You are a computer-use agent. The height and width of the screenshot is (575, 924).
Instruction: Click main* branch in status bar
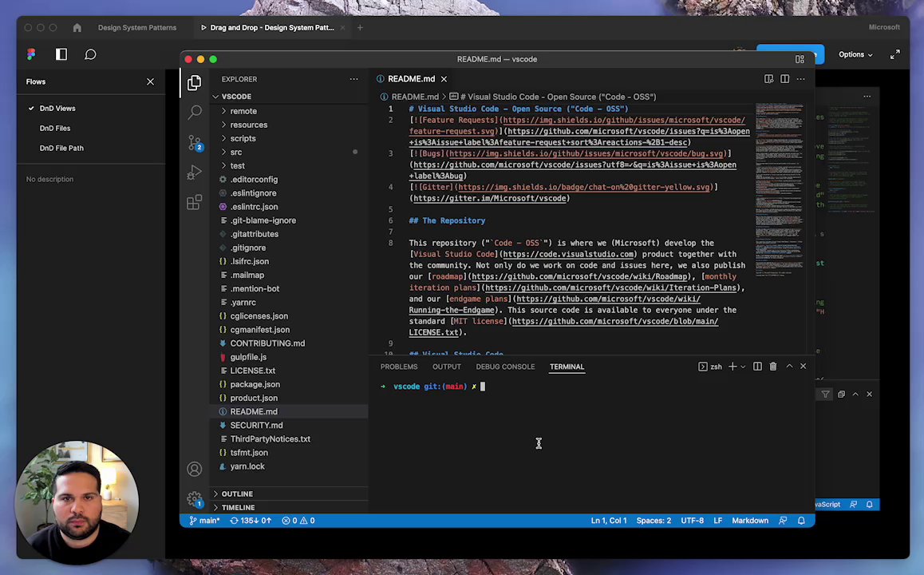[204, 521]
